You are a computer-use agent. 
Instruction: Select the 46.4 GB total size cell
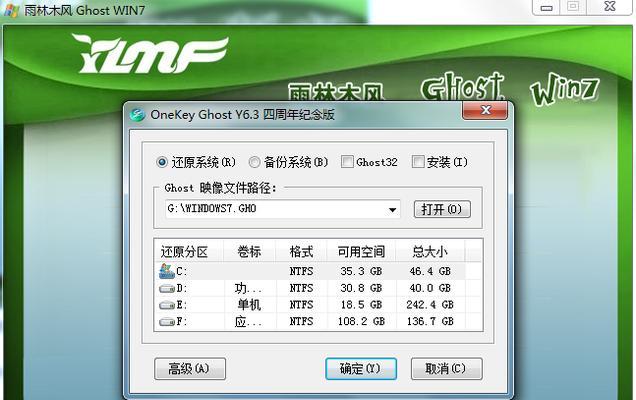[430, 271]
